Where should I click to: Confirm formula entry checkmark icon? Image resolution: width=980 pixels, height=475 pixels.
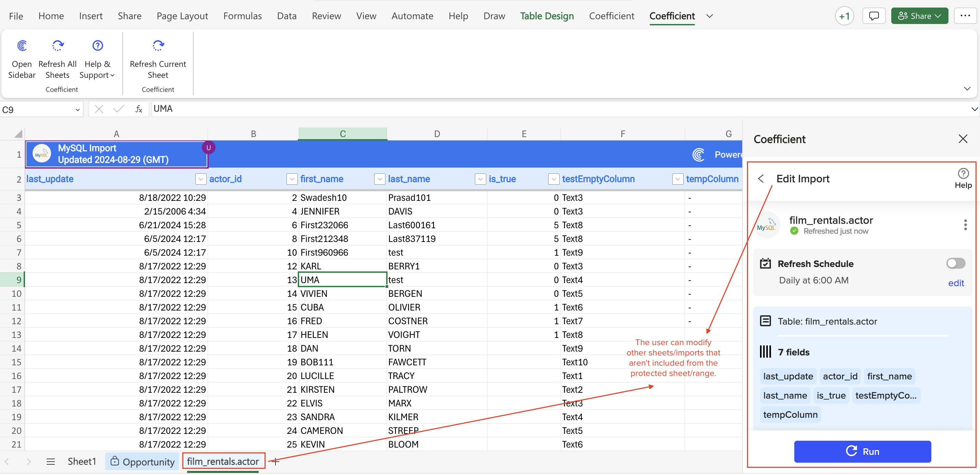(x=119, y=109)
